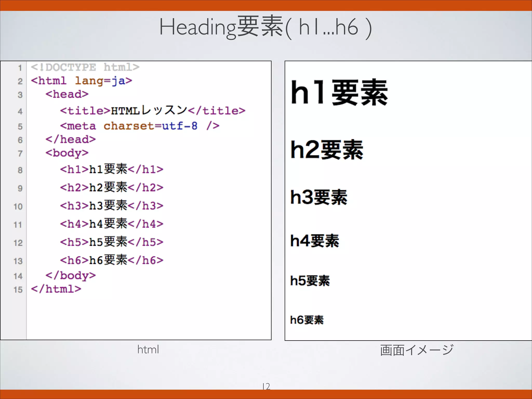Click the "<title>HTMLレッスン</title>" line
The height and width of the screenshot is (399, 532).
pyautogui.click(x=153, y=110)
